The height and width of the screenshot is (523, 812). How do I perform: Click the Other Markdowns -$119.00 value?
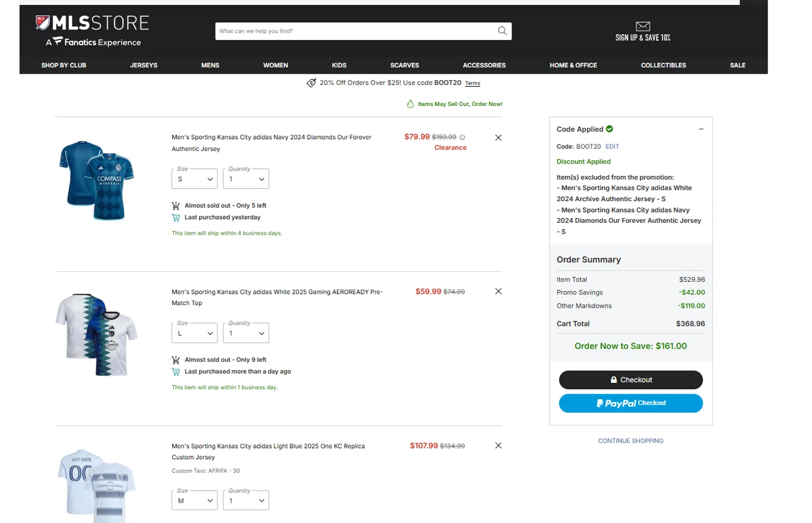[691, 306]
